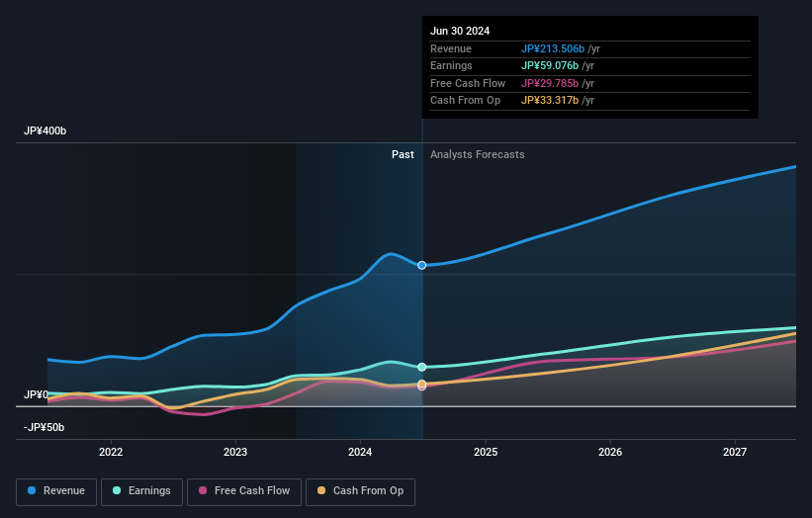The width and height of the screenshot is (812, 518).
Task: Click the JP¥213.506b revenue value
Action: click(553, 48)
